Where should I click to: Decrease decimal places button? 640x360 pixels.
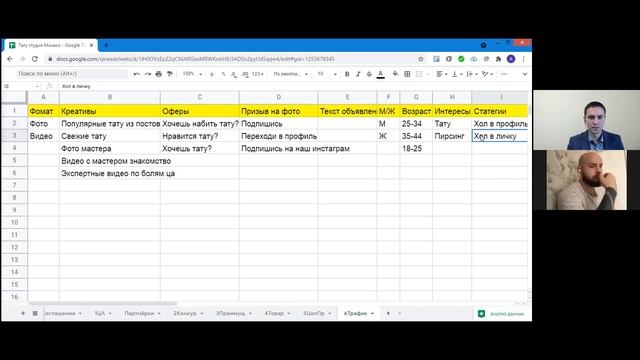[x=233, y=74]
